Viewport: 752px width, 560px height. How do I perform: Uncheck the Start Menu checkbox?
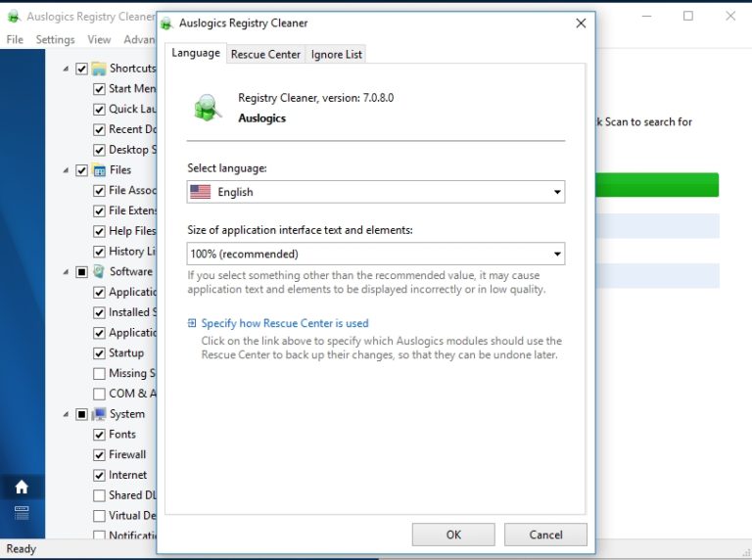(x=99, y=89)
